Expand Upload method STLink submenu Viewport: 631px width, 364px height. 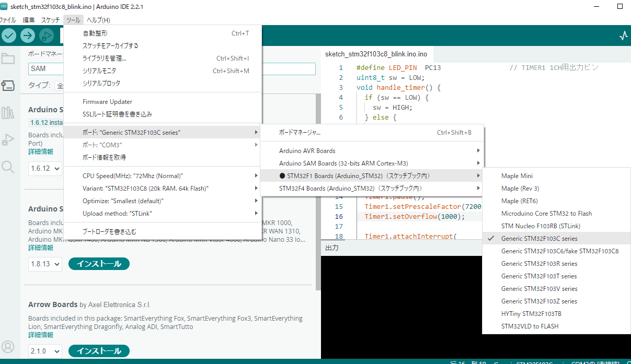point(163,214)
